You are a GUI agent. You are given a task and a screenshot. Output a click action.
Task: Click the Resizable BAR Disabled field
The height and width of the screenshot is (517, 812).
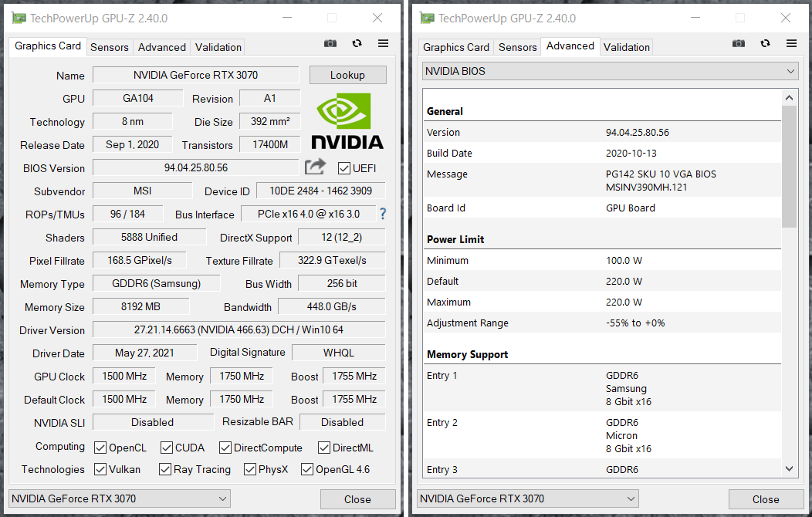pyautogui.click(x=342, y=422)
